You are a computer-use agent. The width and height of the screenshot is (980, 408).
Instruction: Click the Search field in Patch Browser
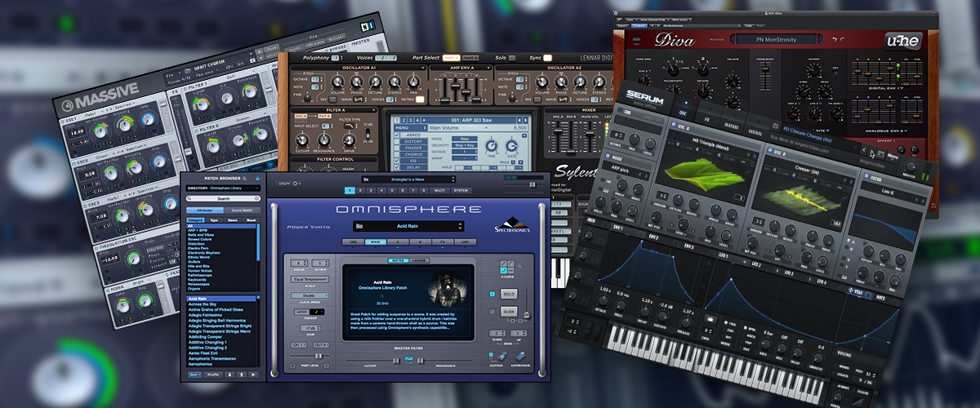(x=224, y=198)
